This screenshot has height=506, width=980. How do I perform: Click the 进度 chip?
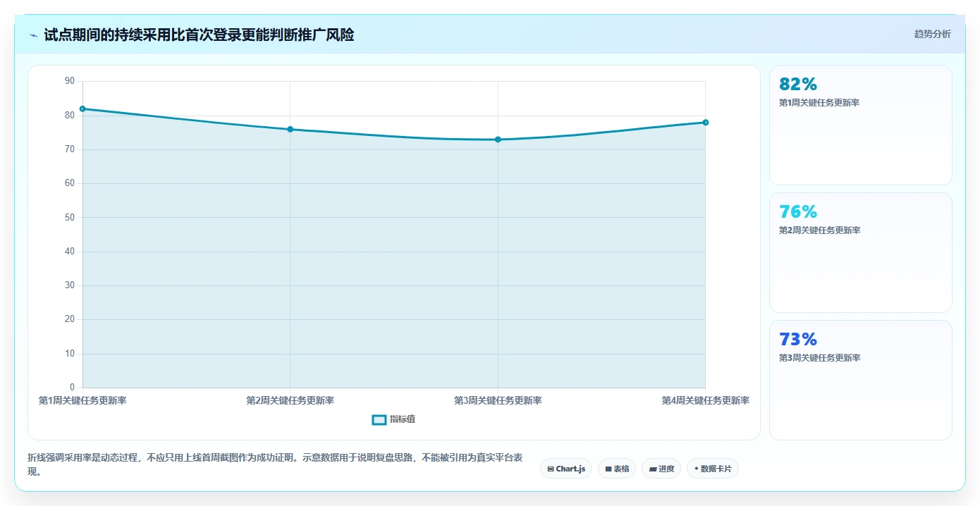pyautogui.click(x=661, y=469)
